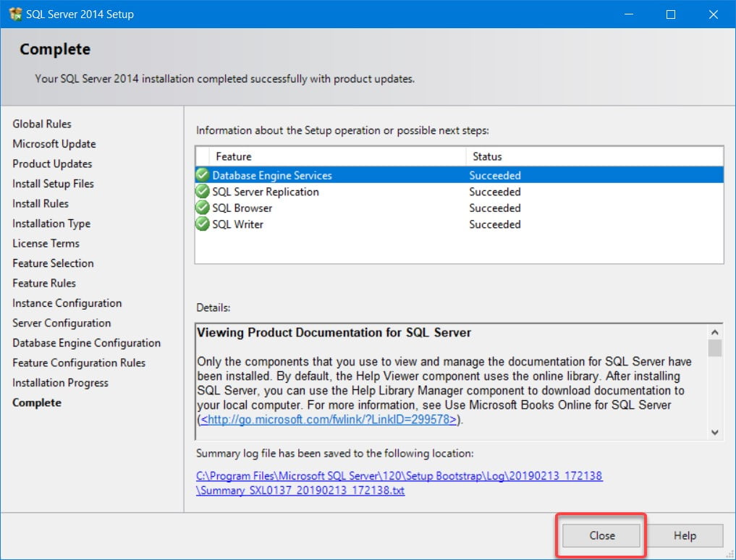The width and height of the screenshot is (736, 560).
Task: Click the bold Complete step in sidebar
Action: [x=37, y=403]
